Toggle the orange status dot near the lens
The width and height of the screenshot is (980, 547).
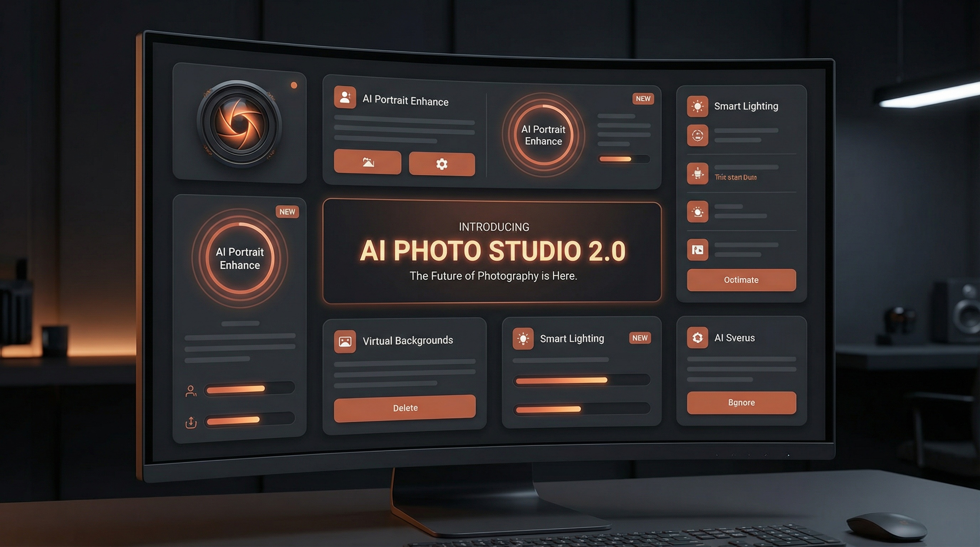coord(293,85)
